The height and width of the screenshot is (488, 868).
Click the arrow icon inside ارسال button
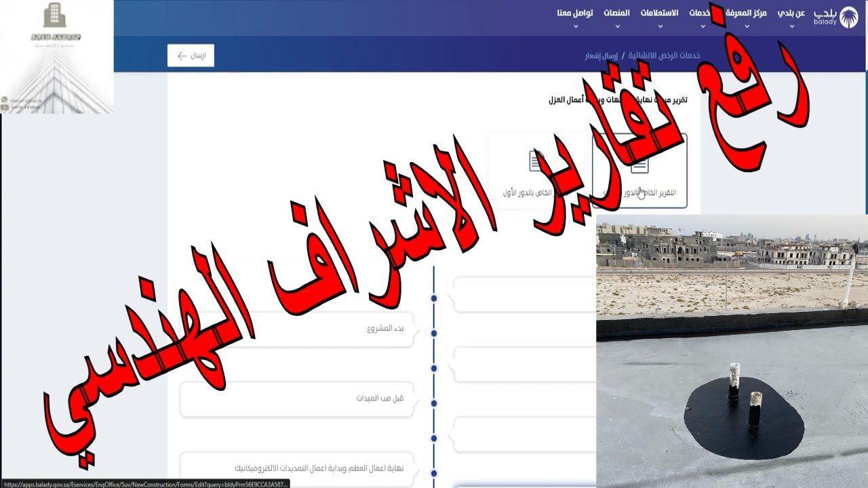(182, 56)
